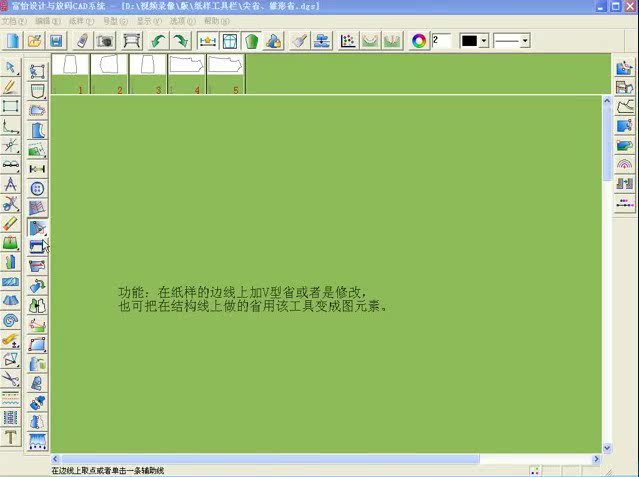Click the New document icon in top toolbar
Image resolution: width=639 pixels, height=477 pixels.
pyautogui.click(x=12, y=41)
